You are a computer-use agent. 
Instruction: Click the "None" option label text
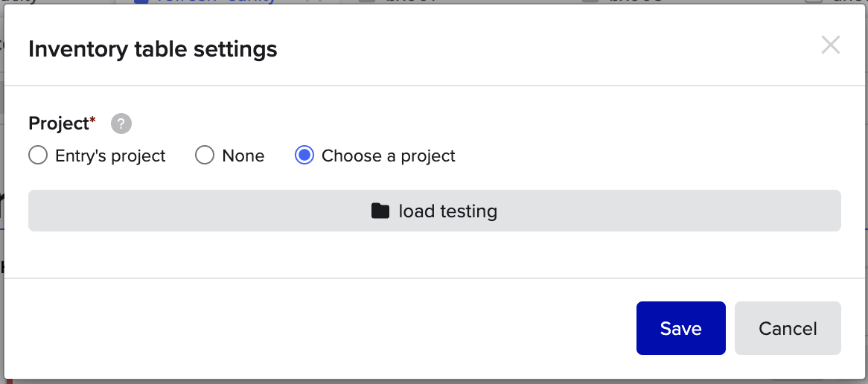243,156
